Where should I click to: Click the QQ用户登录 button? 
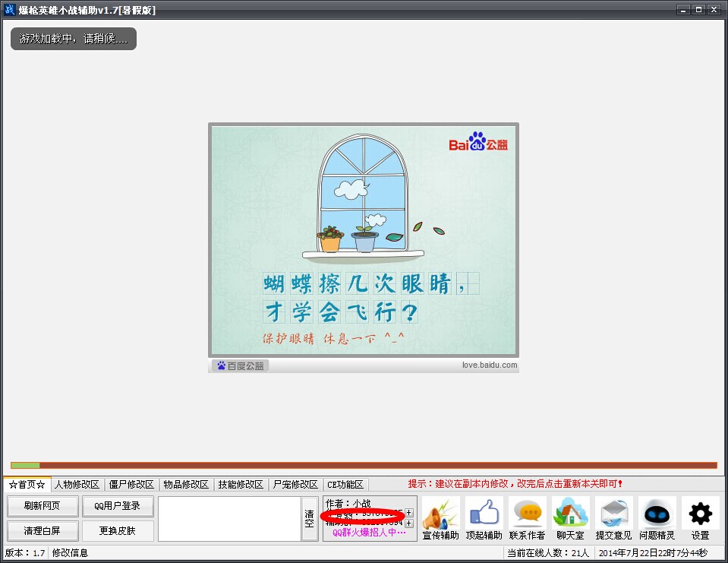click(x=118, y=506)
